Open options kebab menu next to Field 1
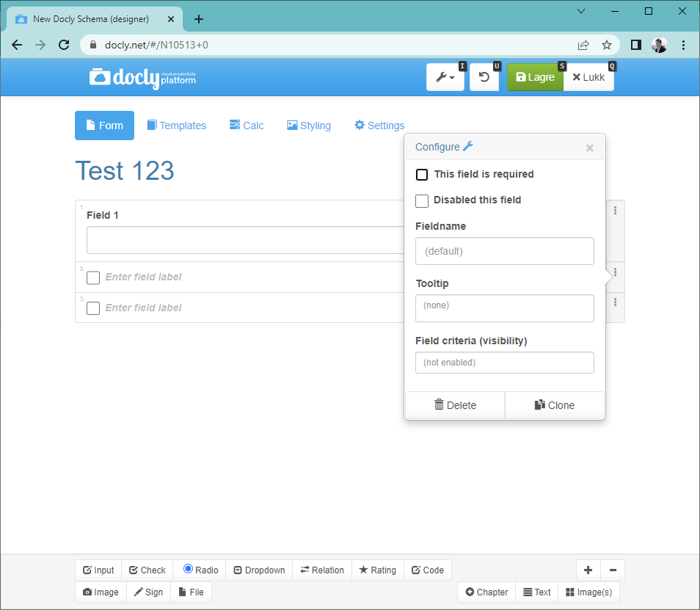The width and height of the screenshot is (700, 610). click(615, 210)
